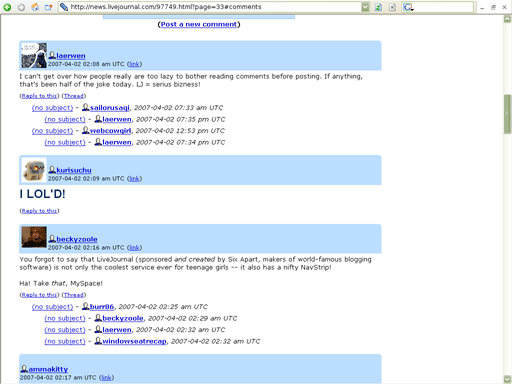Visit sailorusagi's journal
Image resolution: width=512 pixels, height=384 pixels.
coord(110,108)
